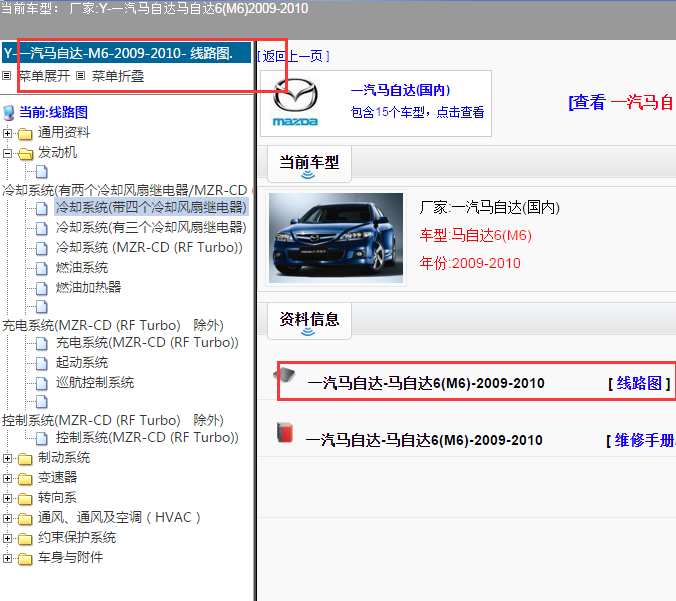
Task: Click the page icon beside 起动系统
Action: (42, 363)
